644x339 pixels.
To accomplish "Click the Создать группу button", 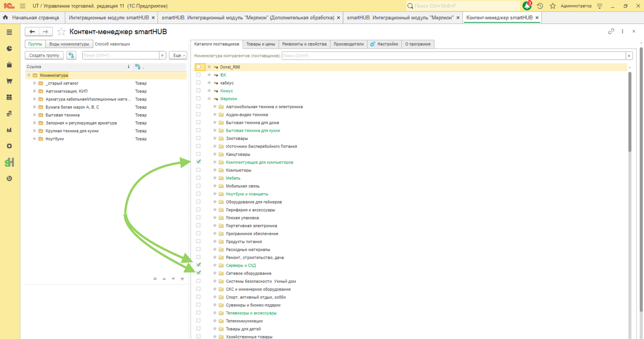I will 44,55.
